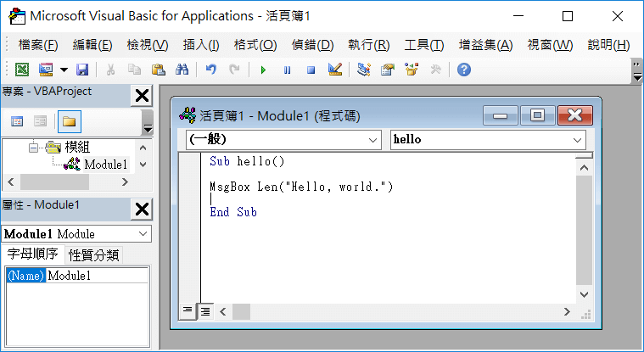Select Module1 in the project tree
This screenshot has width=644, height=352.
[105, 165]
